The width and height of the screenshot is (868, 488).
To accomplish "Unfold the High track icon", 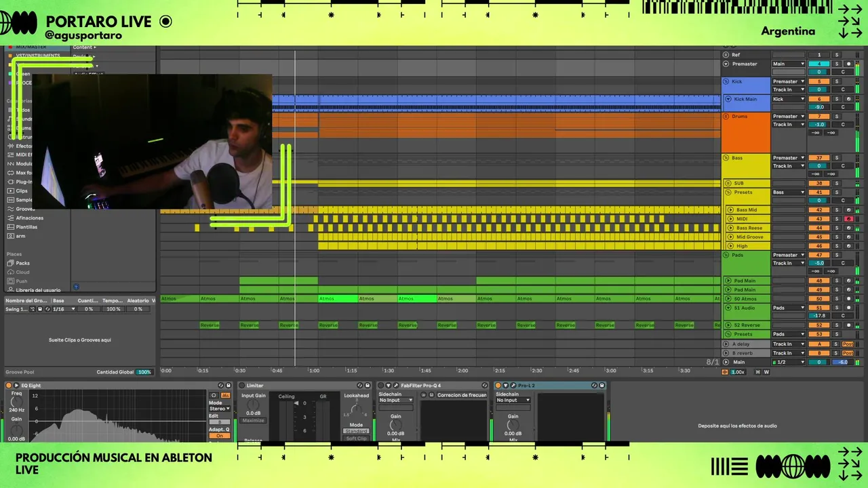I will coord(730,245).
